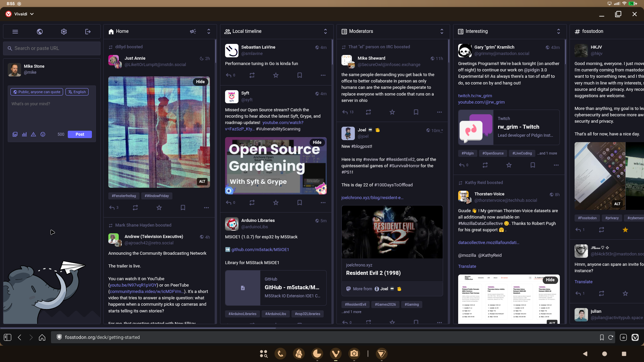Open camera app in the system dock
The width and height of the screenshot is (644, 362).
354,354
